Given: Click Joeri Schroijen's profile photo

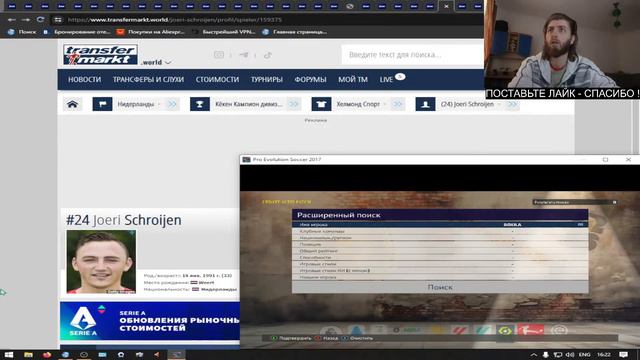Looking at the screenshot, I should click(x=101, y=262).
